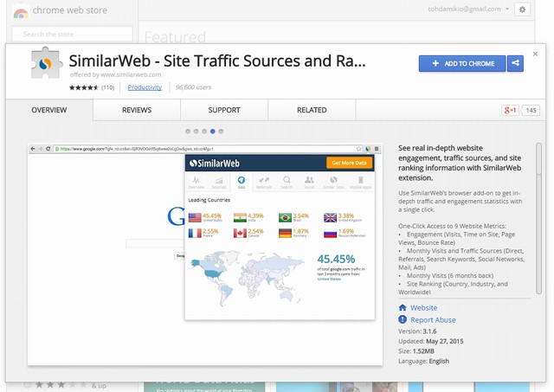Click the hamburger menu icon in pictured browser

pyautogui.click(x=377, y=149)
